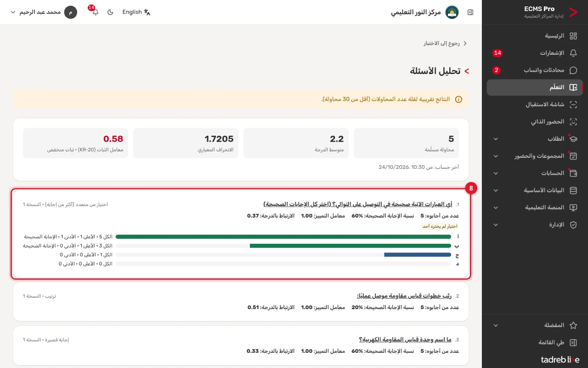Expand المنصة التعليمية submenu chevron
This screenshot has height=368, width=588.
(496, 207)
